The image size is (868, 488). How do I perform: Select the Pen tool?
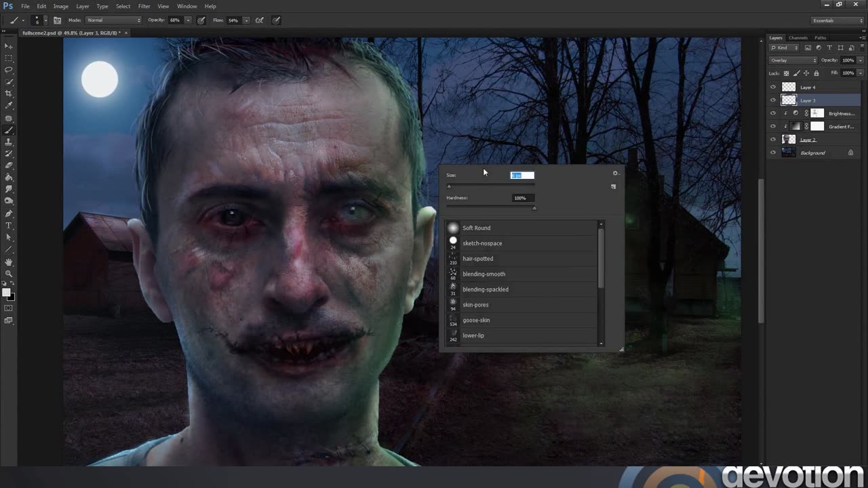click(x=9, y=213)
